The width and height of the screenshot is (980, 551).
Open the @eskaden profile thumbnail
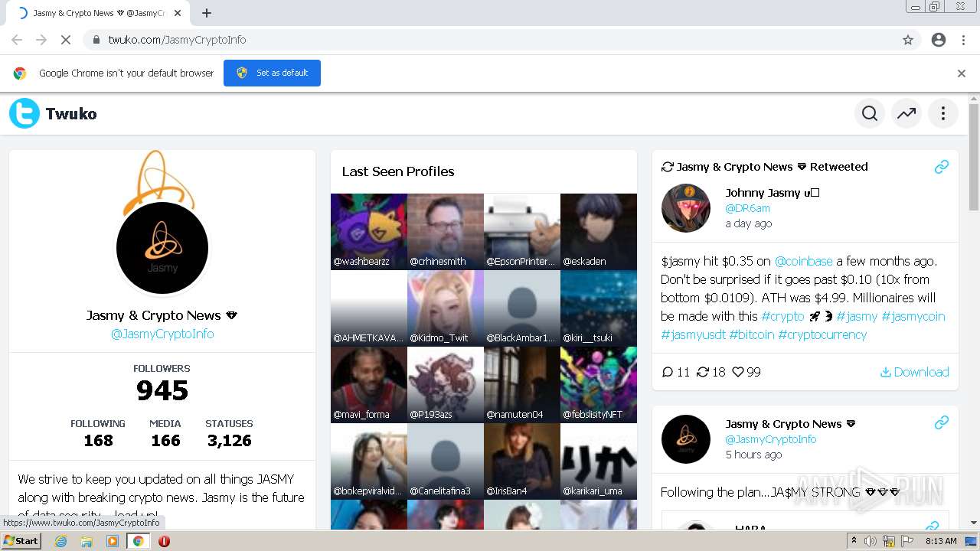click(599, 232)
